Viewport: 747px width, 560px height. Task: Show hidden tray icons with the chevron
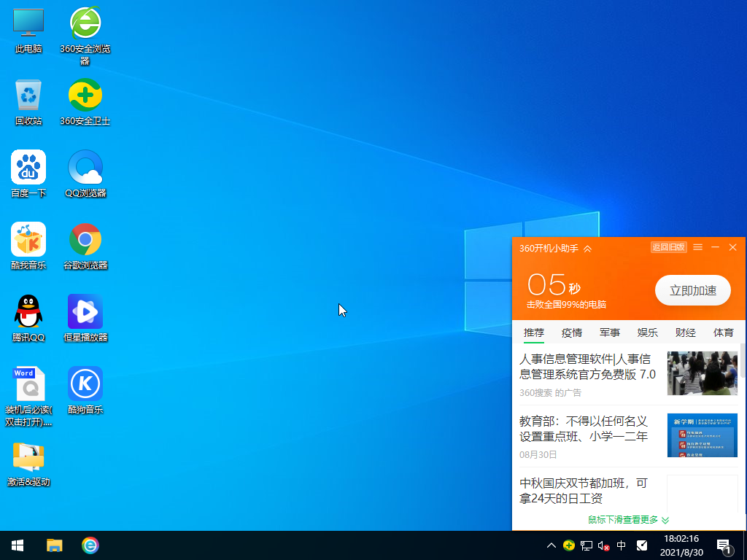[x=551, y=545]
